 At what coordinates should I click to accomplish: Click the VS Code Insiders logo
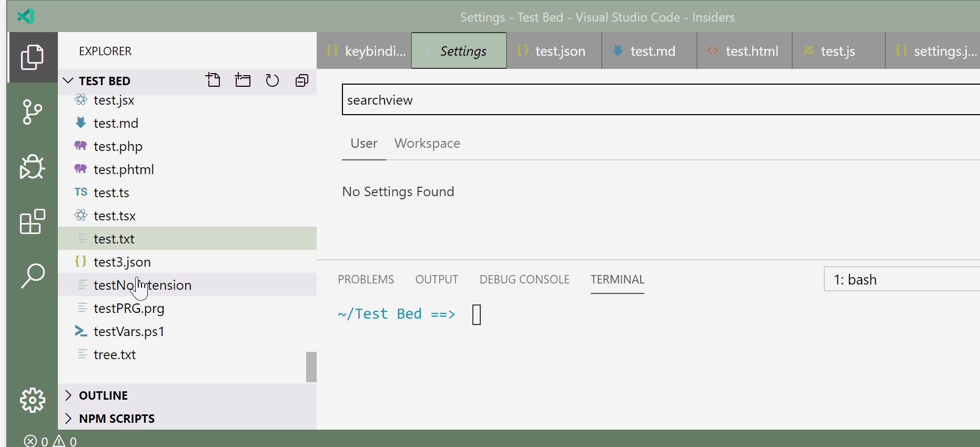point(26,16)
